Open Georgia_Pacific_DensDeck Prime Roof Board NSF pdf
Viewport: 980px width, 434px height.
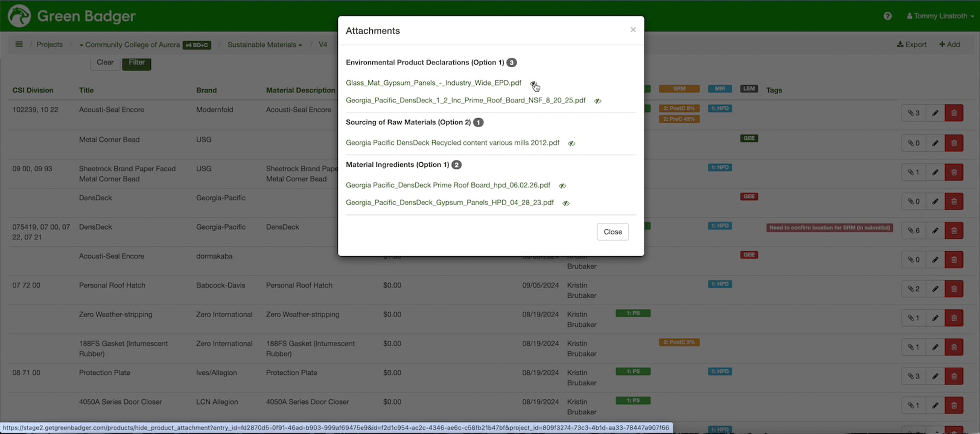pyautogui.click(x=465, y=100)
